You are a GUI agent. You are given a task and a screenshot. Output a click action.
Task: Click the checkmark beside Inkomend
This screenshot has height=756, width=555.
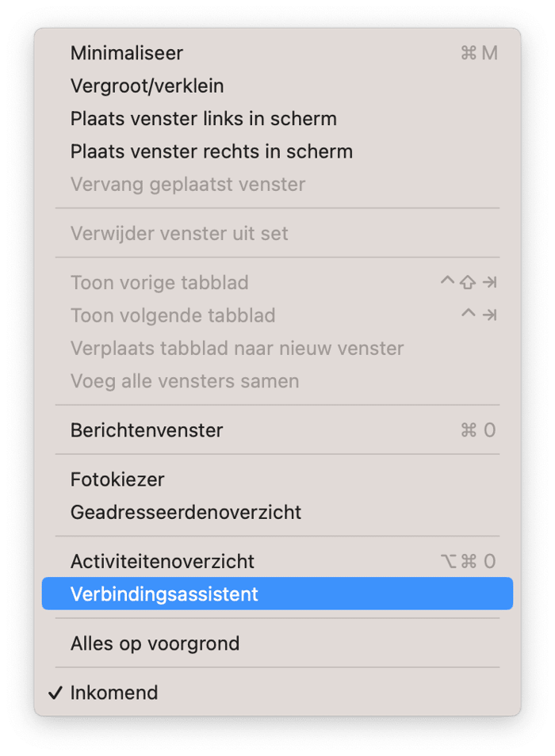click(55, 693)
